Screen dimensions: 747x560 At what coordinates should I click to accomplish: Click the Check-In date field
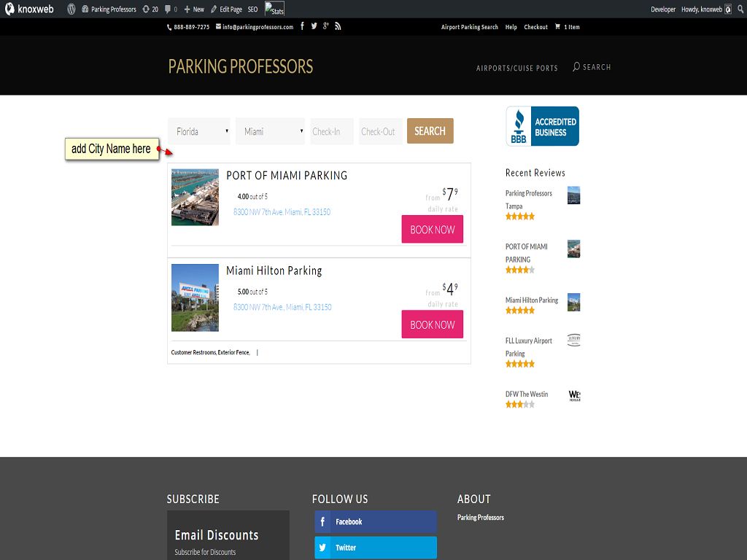pyautogui.click(x=332, y=131)
